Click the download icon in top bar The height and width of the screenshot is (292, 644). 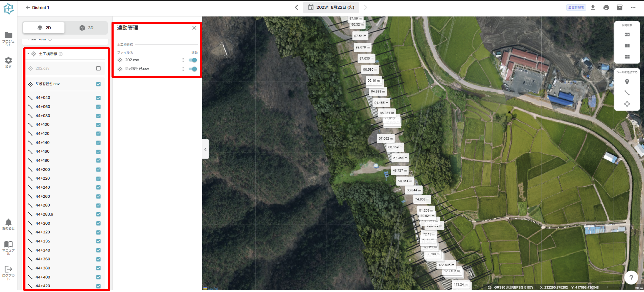pyautogui.click(x=592, y=7)
